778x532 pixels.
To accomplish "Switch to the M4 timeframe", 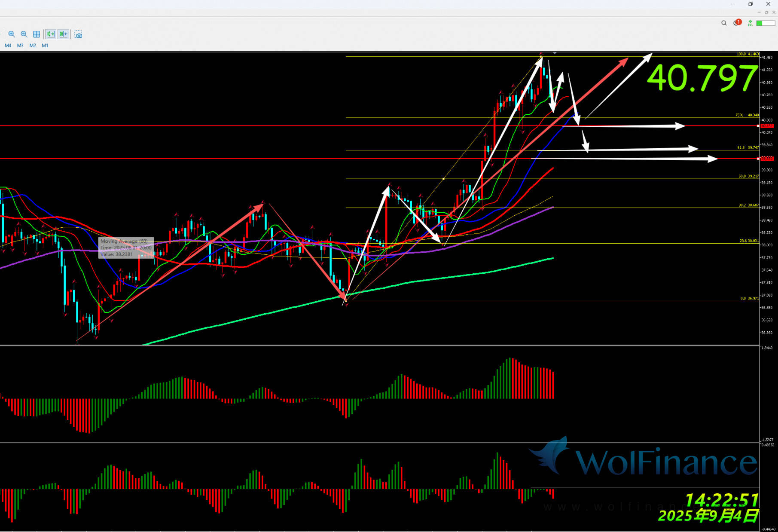I will (8, 46).
